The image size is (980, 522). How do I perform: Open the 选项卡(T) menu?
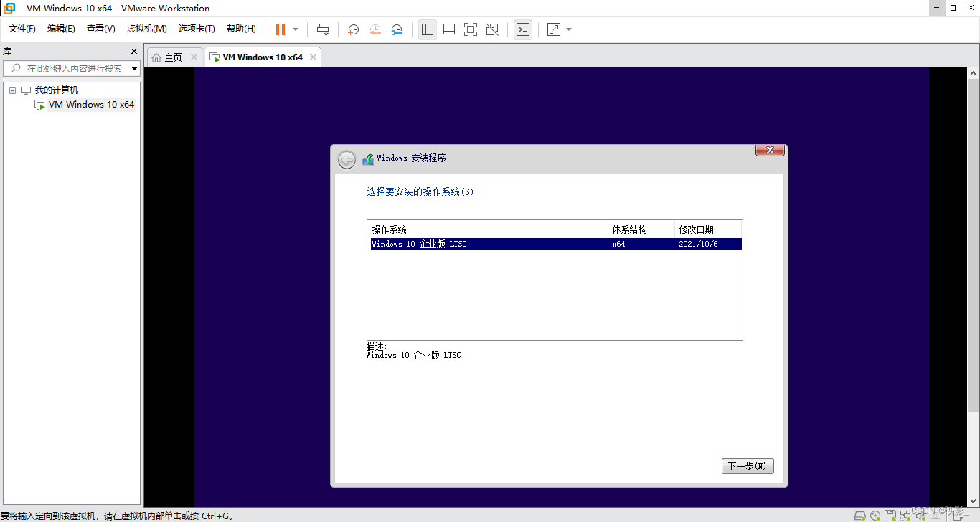(197, 29)
